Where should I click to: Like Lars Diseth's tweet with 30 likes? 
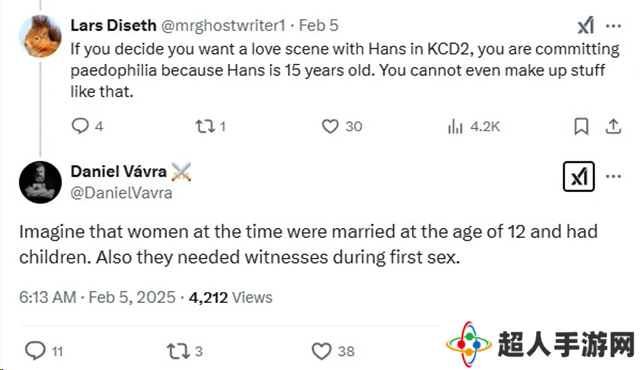point(330,126)
